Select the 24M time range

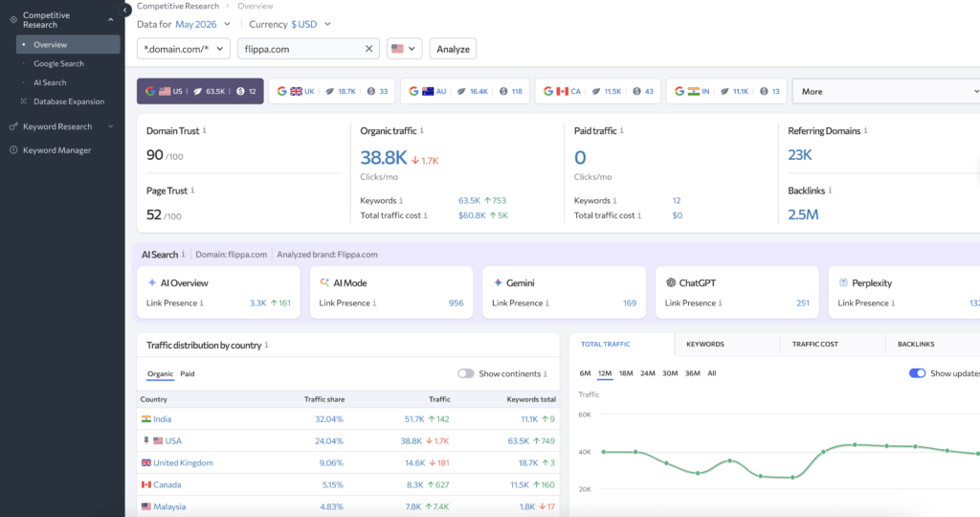648,373
